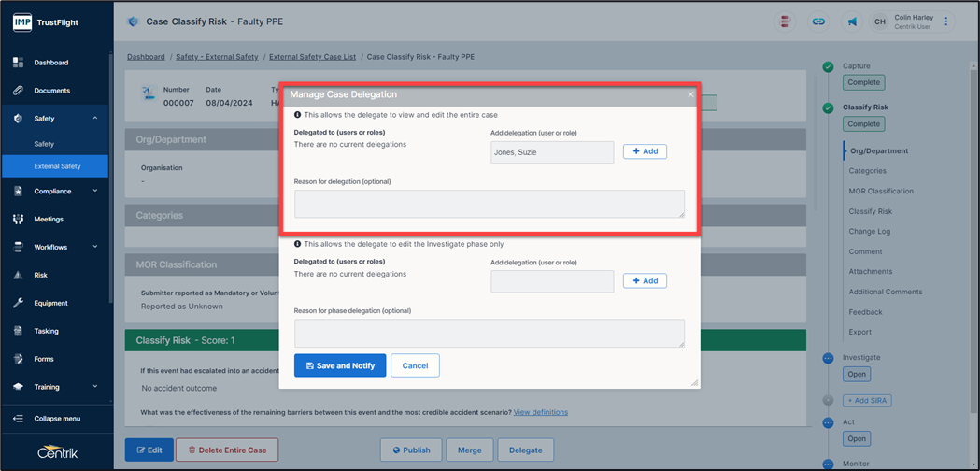Open Tasking section in the sidebar
980x471 pixels.
[46, 331]
